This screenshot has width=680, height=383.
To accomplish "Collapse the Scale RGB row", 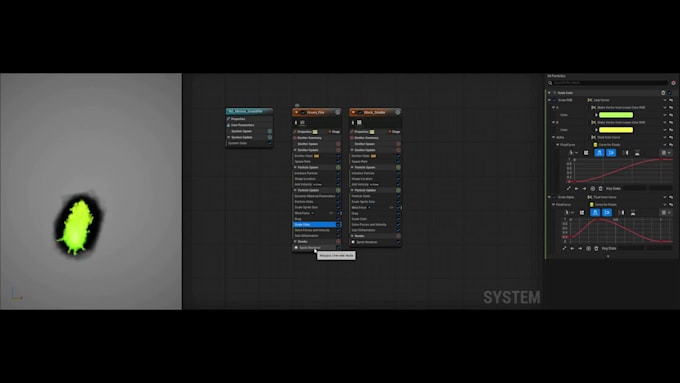I will [x=549, y=100].
